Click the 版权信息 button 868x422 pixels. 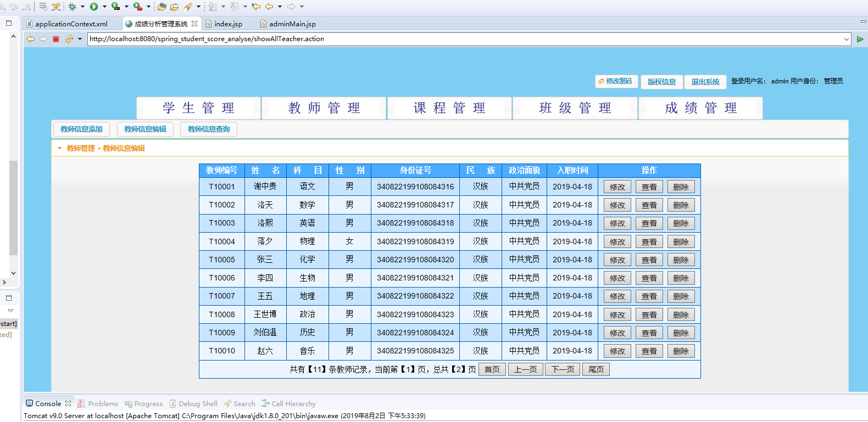click(661, 82)
